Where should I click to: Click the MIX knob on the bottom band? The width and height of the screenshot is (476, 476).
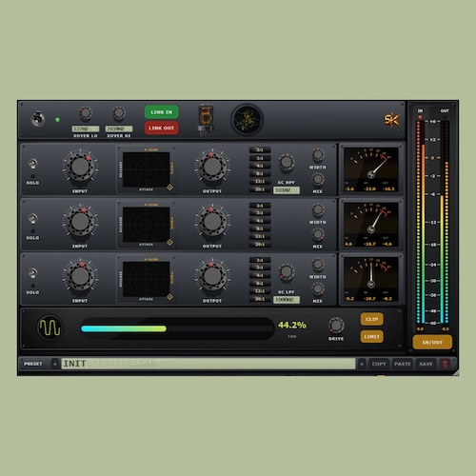coord(318,288)
